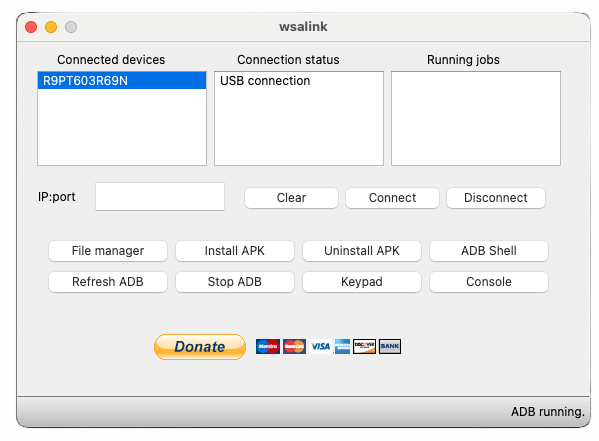
Task: Click the BANK payment icon
Action: (390, 346)
